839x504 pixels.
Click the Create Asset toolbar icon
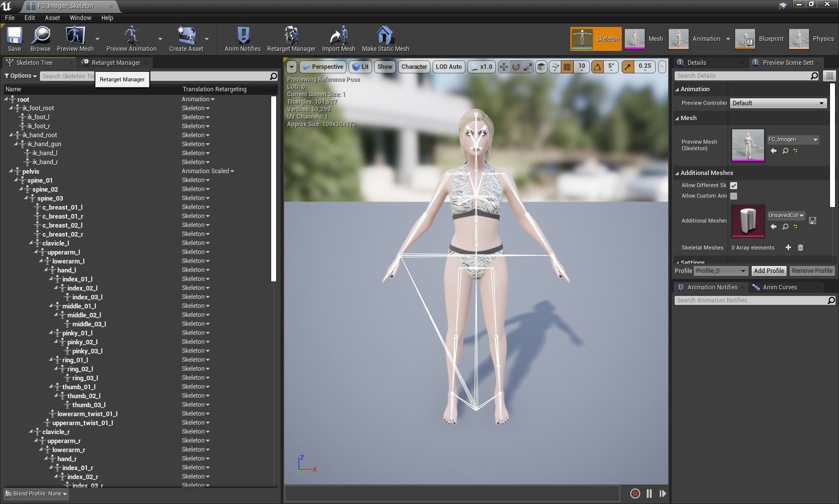tap(186, 39)
